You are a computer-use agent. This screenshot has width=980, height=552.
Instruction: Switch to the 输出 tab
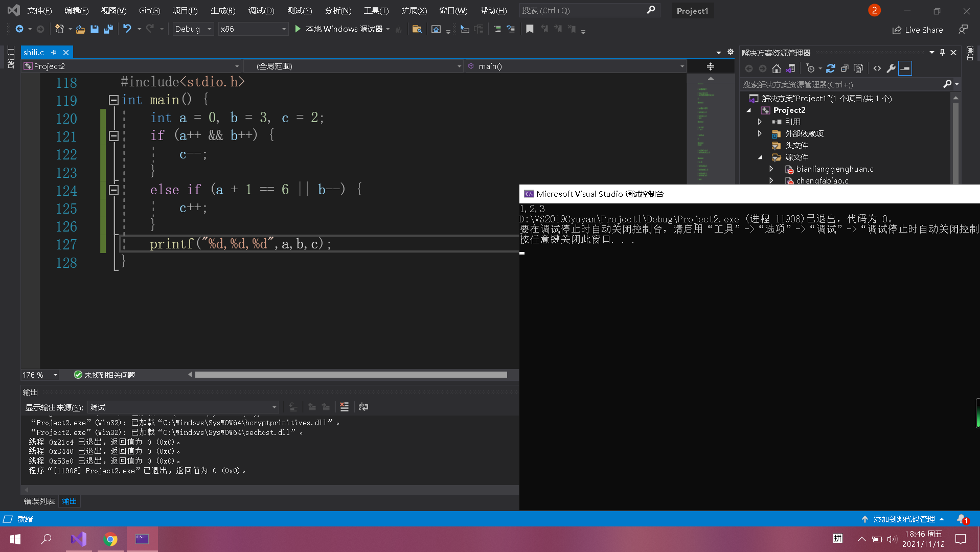(69, 501)
